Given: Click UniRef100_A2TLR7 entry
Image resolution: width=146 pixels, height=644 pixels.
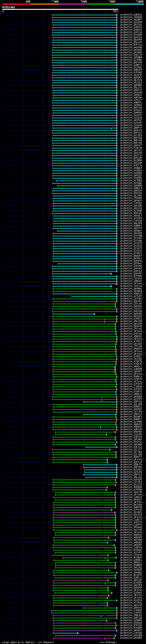Looking at the screenshot, I should click(x=131, y=296).
